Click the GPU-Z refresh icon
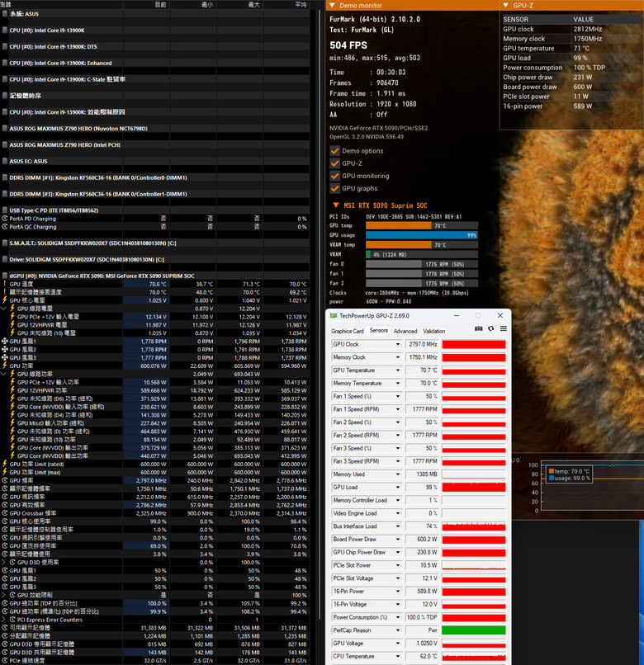644x665 pixels. click(x=490, y=328)
